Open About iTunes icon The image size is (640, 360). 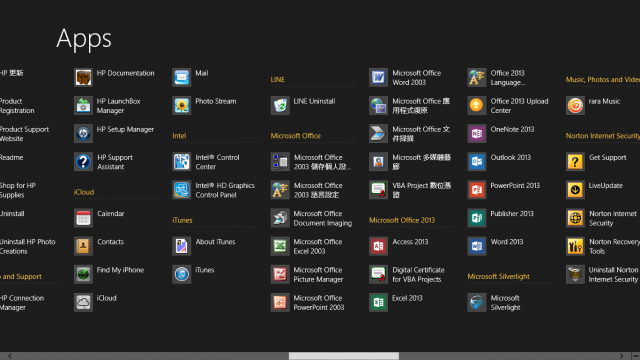tap(182, 246)
